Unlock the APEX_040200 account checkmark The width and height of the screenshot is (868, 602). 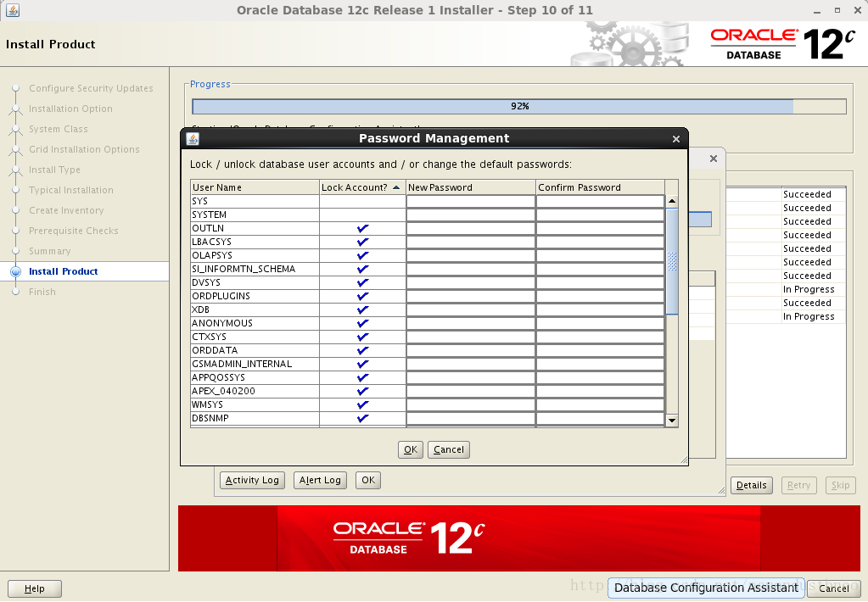click(x=362, y=391)
